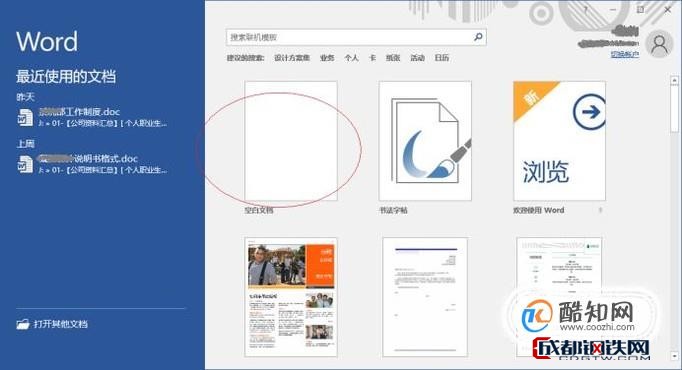The image size is (682, 370).
Task: Click the 切换帐户 switch account link
Action: (x=625, y=54)
